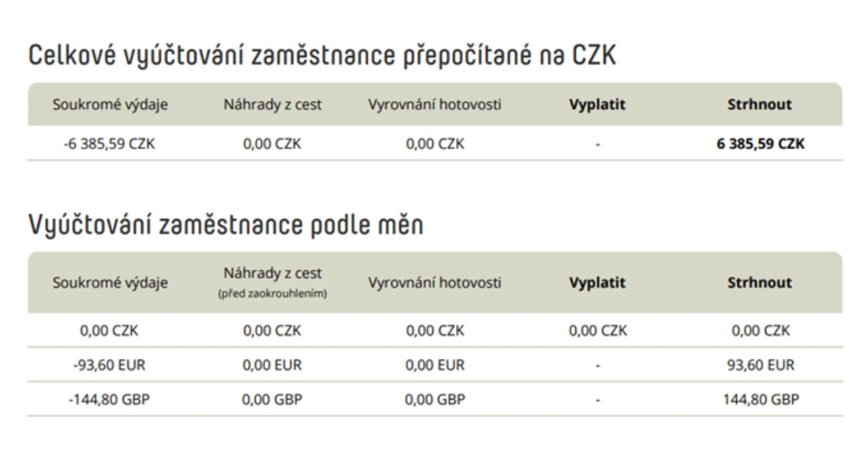Select 'Vyrovnání hotovosti' header in the CZK summary table
The width and height of the screenshot is (868, 473).
pyautogui.click(x=435, y=105)
